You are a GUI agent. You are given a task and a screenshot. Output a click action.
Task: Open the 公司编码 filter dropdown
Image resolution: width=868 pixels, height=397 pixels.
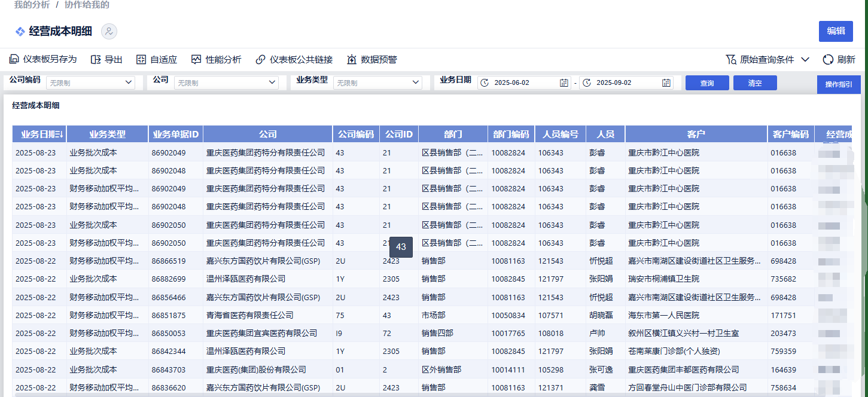pos(91,83)
